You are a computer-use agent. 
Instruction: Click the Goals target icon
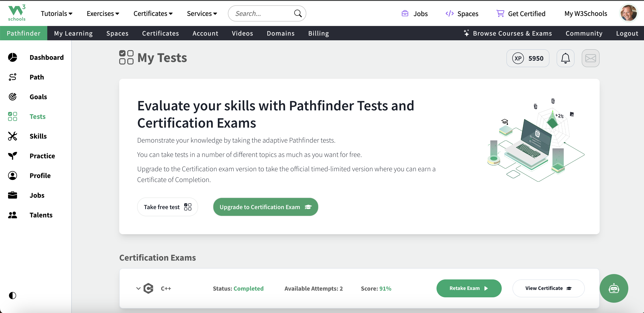coord(13,97)
